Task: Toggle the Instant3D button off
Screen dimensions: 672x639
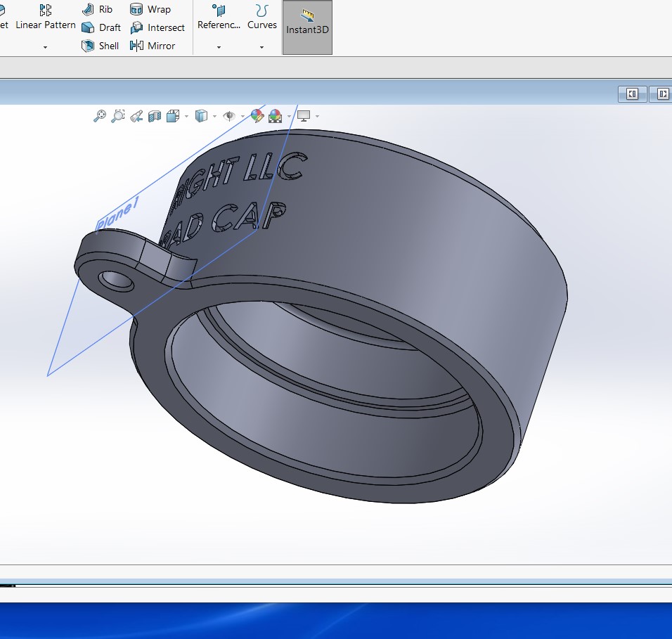Action: coord(307,27)
